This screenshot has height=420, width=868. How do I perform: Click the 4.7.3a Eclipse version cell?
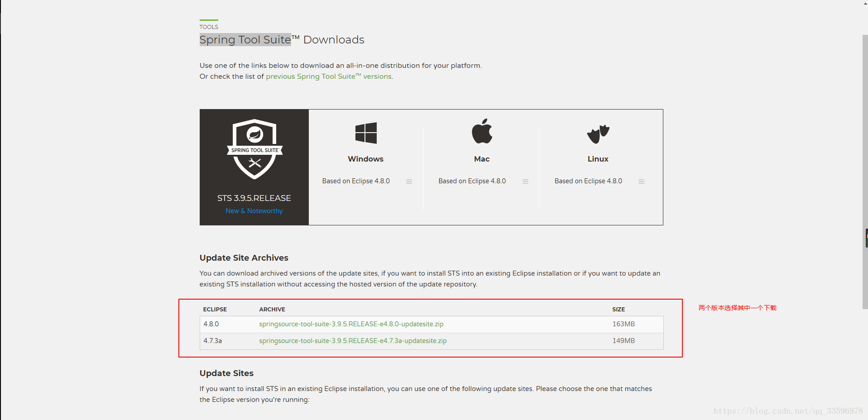click(212, 341)
